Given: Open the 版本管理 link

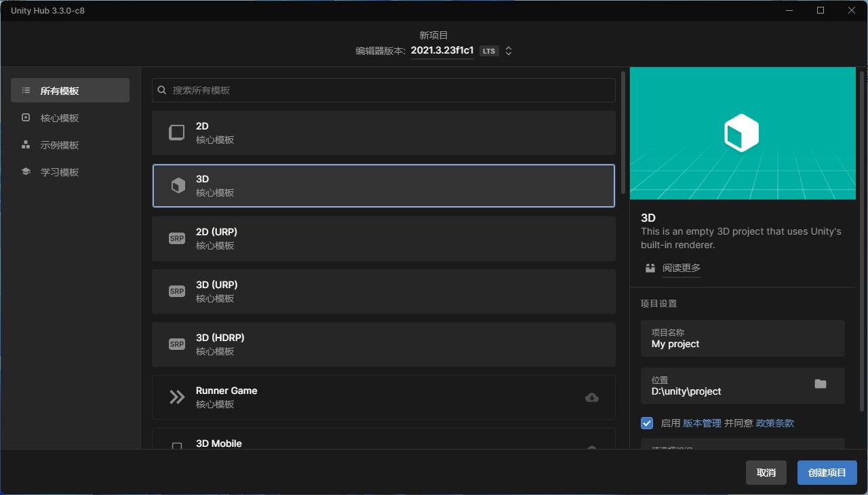Looking at the screenshot, I should (702, 423).
